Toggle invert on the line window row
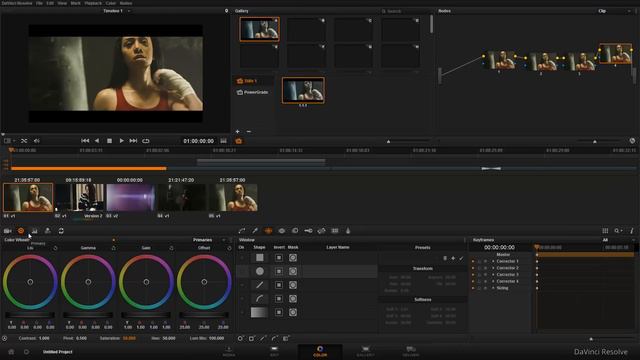Viewport: 640px width, 360px height. click(x=279, y=285)
